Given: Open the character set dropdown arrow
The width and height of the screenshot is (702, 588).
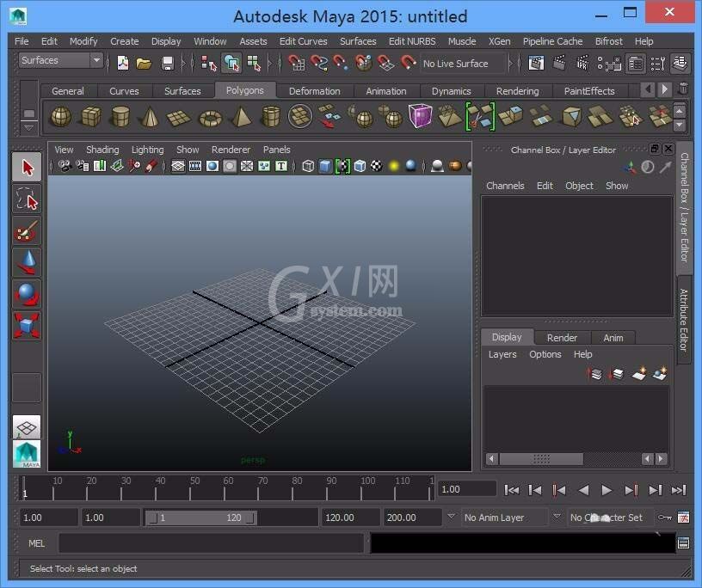Looking at the screenshot, I should [557, 518].
